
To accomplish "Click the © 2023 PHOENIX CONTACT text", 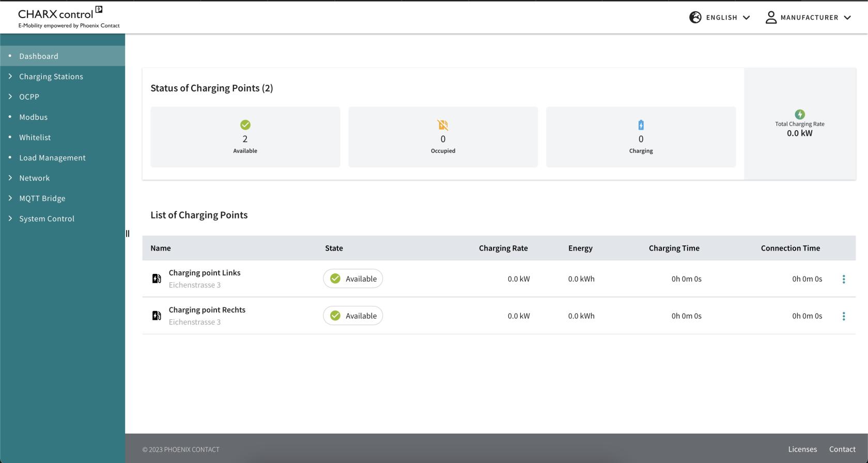I will [x=181, y=450].
